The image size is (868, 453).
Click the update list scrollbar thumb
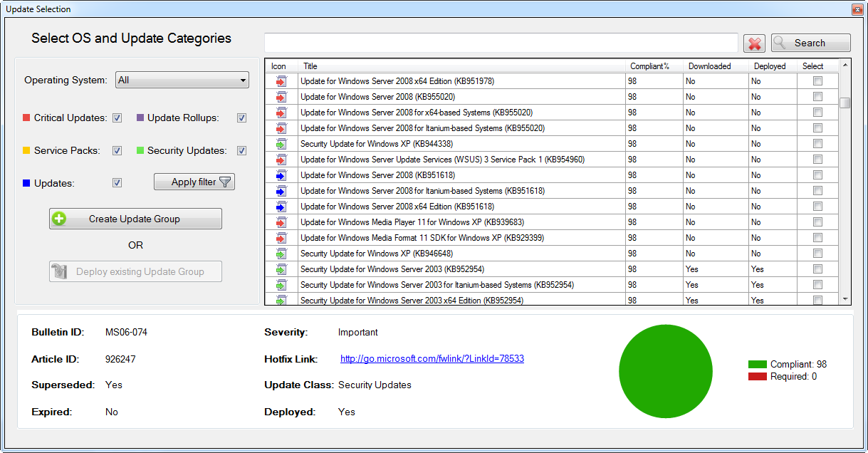point(845,103)
